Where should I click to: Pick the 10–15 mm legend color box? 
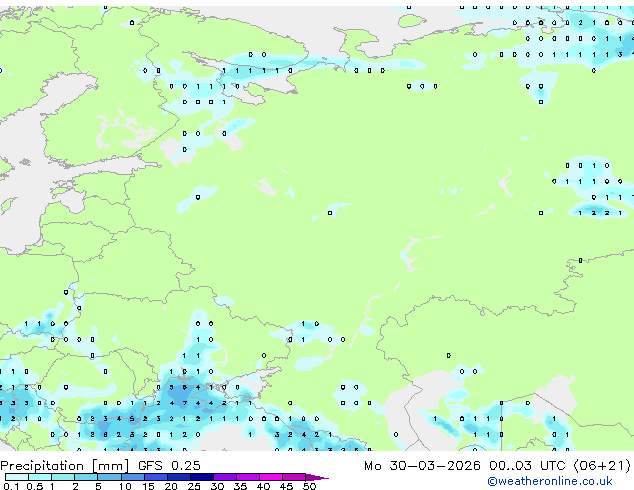pyautogui.click(x=132, y=477)
